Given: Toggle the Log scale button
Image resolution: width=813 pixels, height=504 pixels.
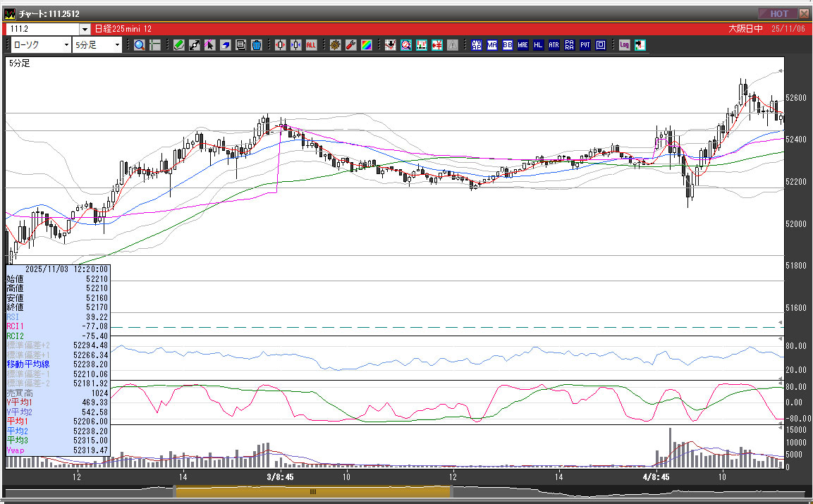Looking at the screenshot, I should (624, 45).
